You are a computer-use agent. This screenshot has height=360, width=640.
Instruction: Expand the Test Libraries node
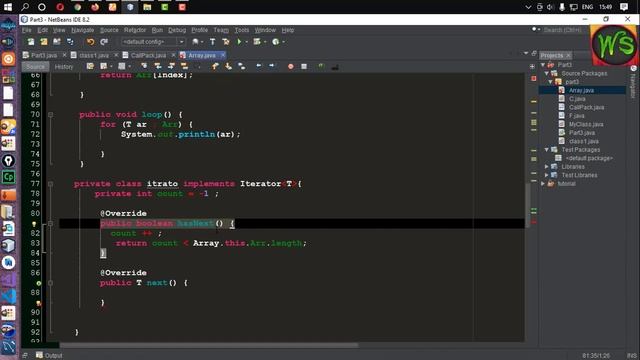pyautogui.click(x=547, y=175)
